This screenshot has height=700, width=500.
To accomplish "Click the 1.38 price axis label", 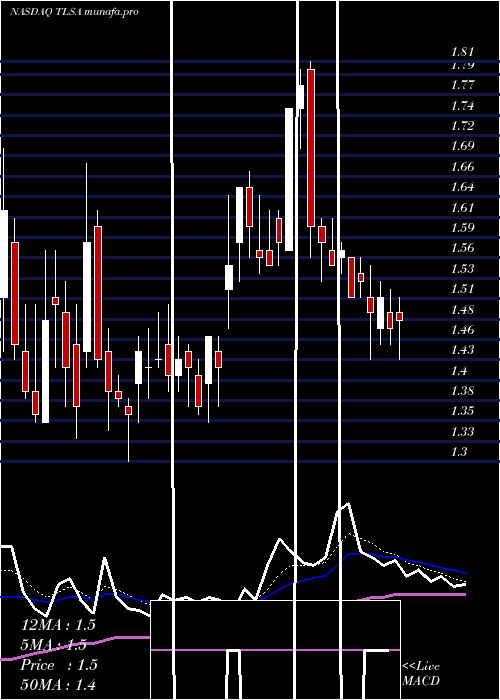I will pyautogui.click(x=462, y=391).
